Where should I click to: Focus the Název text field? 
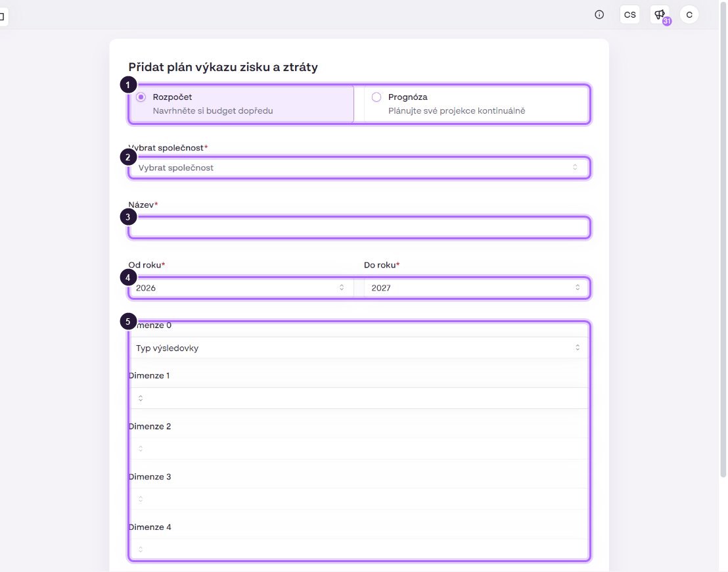point(359,227)
